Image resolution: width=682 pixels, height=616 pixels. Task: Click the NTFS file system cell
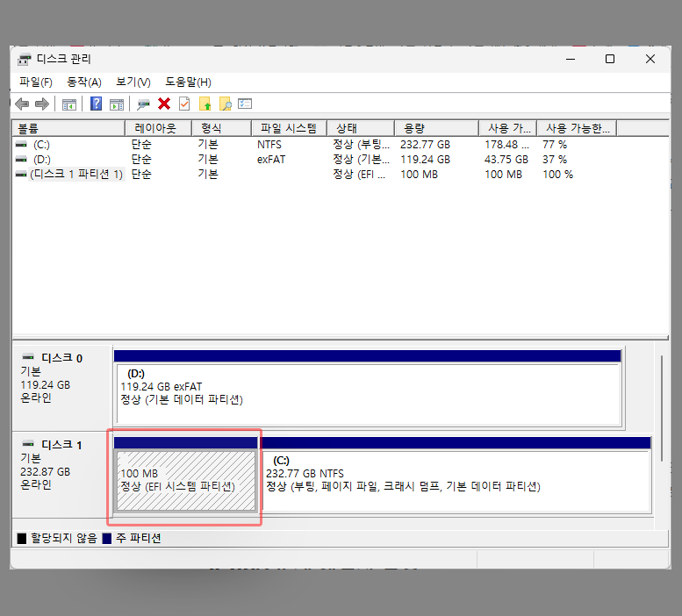[269, 144]
